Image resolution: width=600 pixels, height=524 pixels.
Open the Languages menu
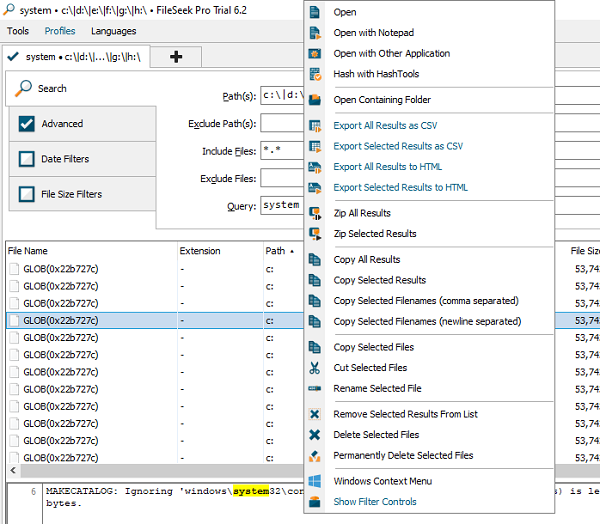coord(113,31)
